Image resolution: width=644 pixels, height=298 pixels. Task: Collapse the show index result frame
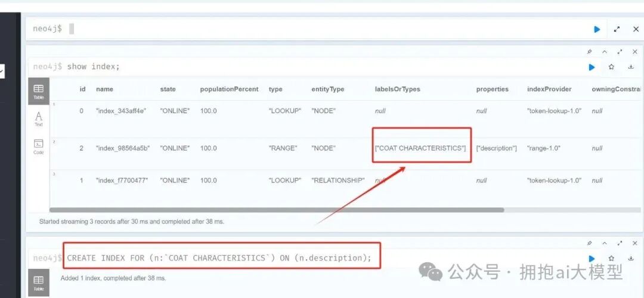point(605,52)
